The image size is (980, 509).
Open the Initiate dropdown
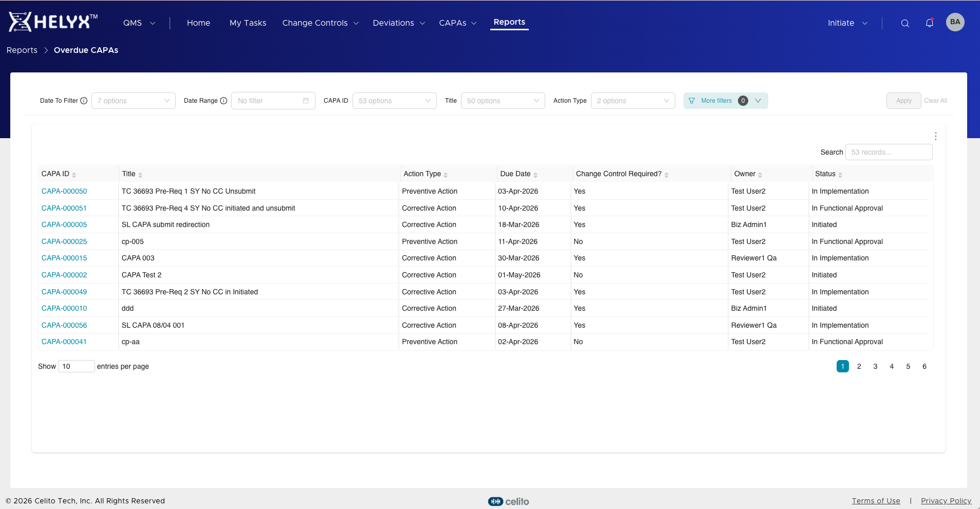[847, 23]
